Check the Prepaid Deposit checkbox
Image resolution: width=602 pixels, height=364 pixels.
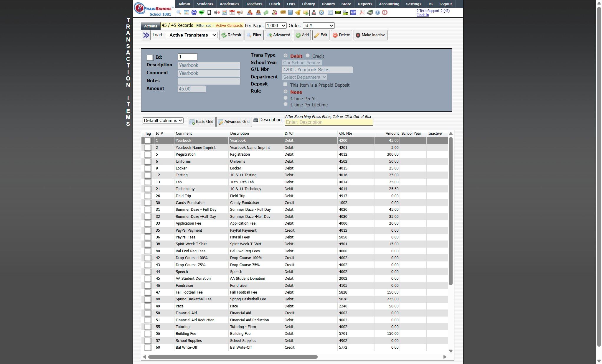pyautogui.click(x=285, y=85)
